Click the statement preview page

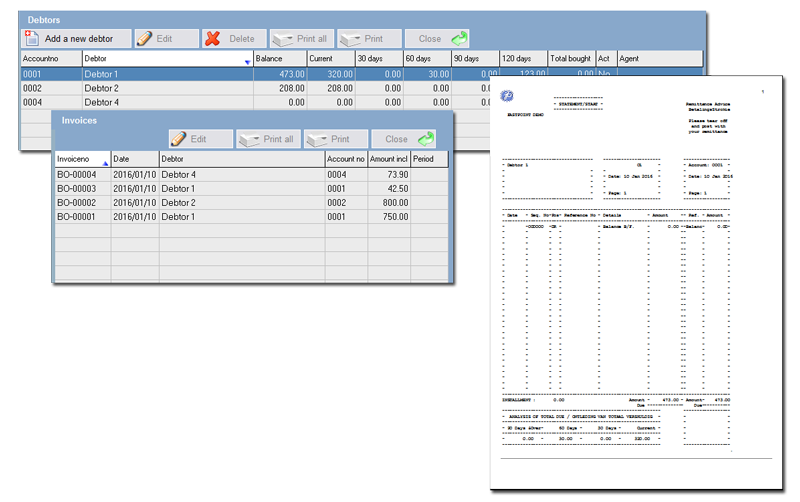pyautogui.click(x=636, y=282)
